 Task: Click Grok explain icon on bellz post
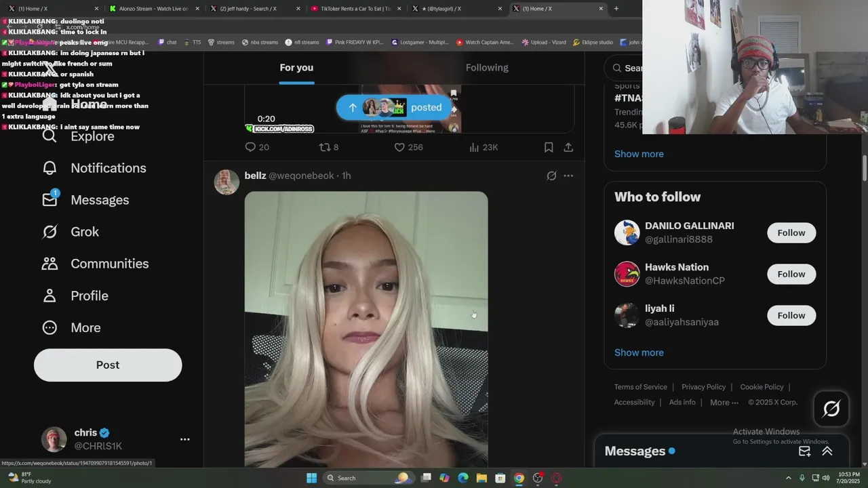click(x=551, y=176)
